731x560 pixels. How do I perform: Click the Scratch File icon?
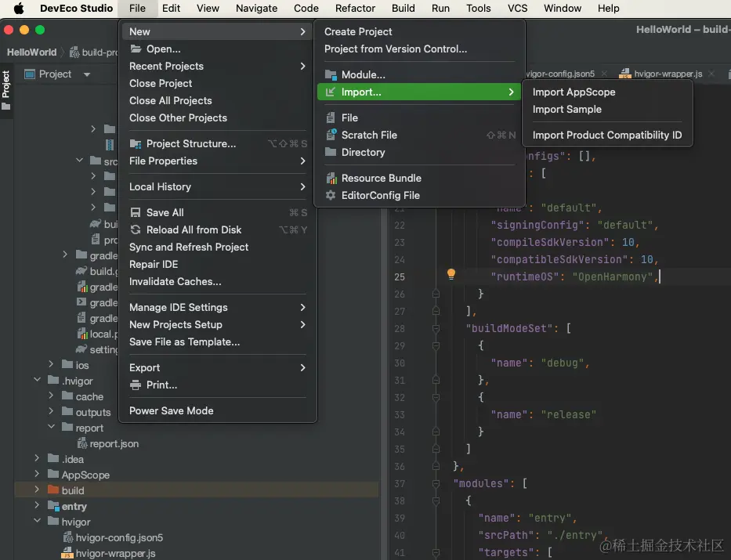click(x=331, y=135)
